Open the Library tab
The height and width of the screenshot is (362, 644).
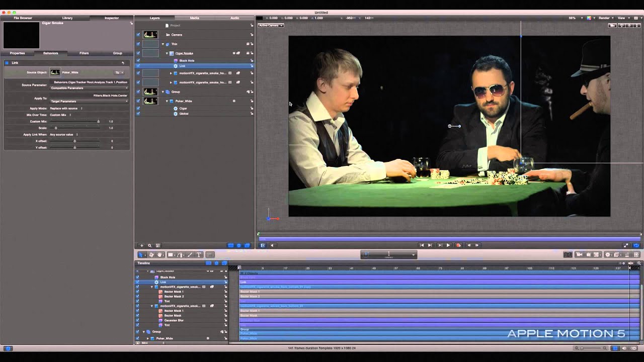coord(67,18)
